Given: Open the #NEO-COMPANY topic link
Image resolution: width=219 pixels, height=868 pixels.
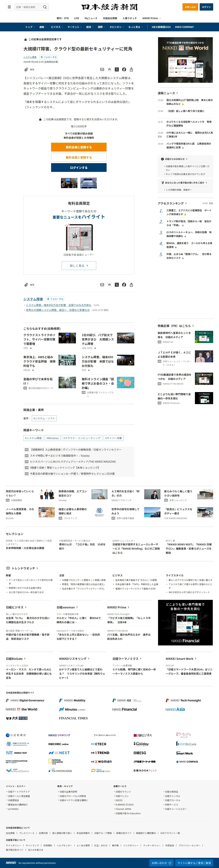Looking at the screenshot, I should pos(184,27).
